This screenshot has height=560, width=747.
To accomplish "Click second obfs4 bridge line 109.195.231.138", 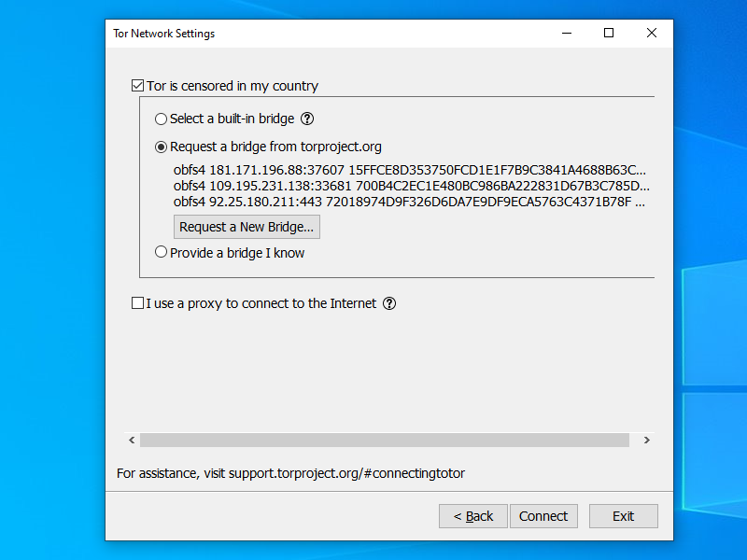I will [x=409, y=186].
